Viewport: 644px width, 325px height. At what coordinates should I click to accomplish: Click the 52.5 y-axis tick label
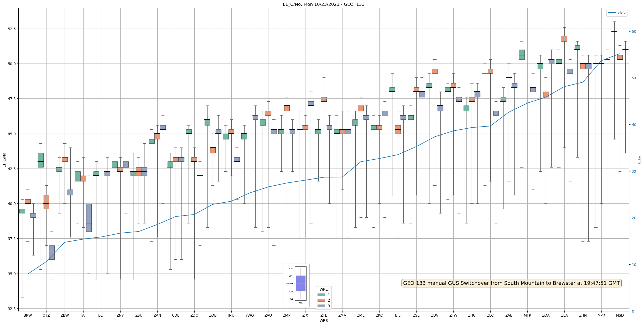(12, 29)
